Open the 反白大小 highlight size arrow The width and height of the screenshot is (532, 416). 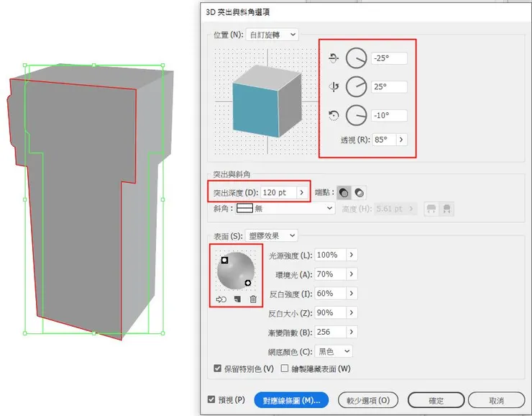pos(352,313)
